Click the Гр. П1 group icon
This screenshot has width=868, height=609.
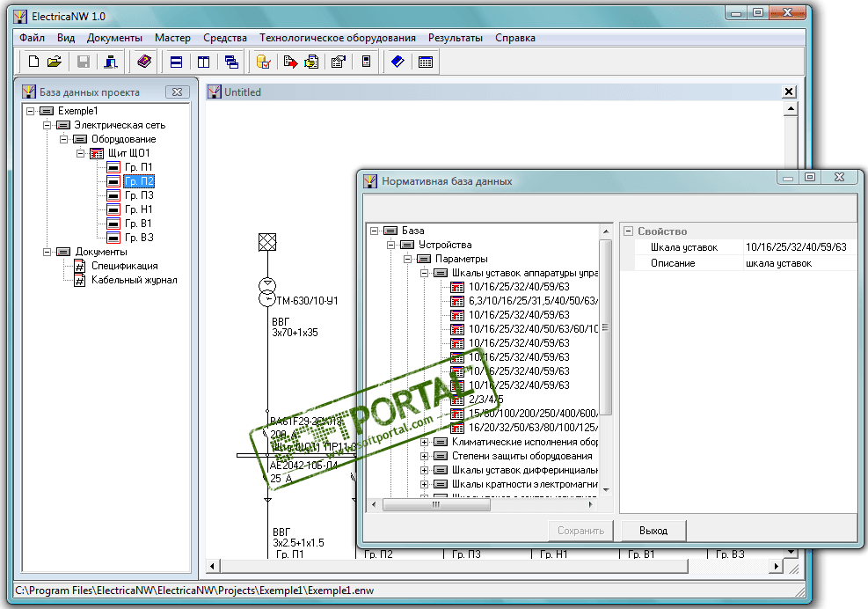click(x=113, y=167)
